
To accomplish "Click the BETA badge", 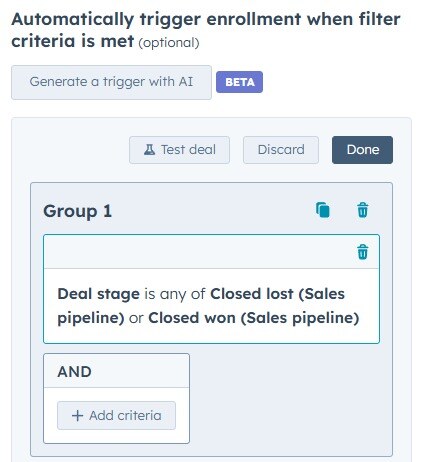I will pos(239,82).
